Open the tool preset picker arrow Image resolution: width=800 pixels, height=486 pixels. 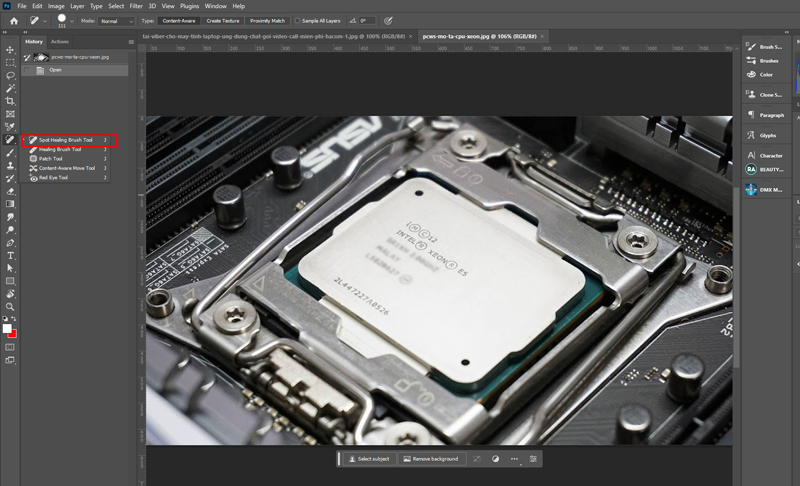pyautogui.click(x=45, y=21)
